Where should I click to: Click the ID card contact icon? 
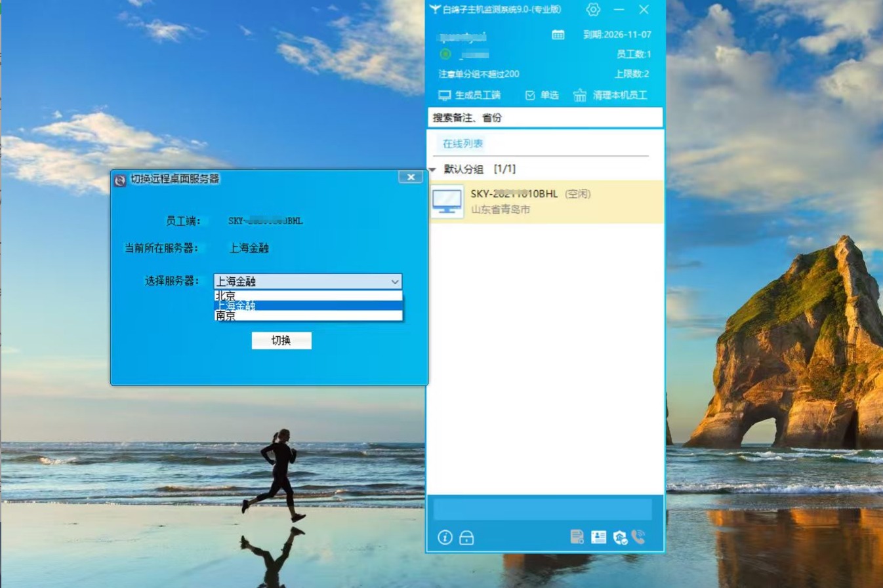click(x=598, y=537)
